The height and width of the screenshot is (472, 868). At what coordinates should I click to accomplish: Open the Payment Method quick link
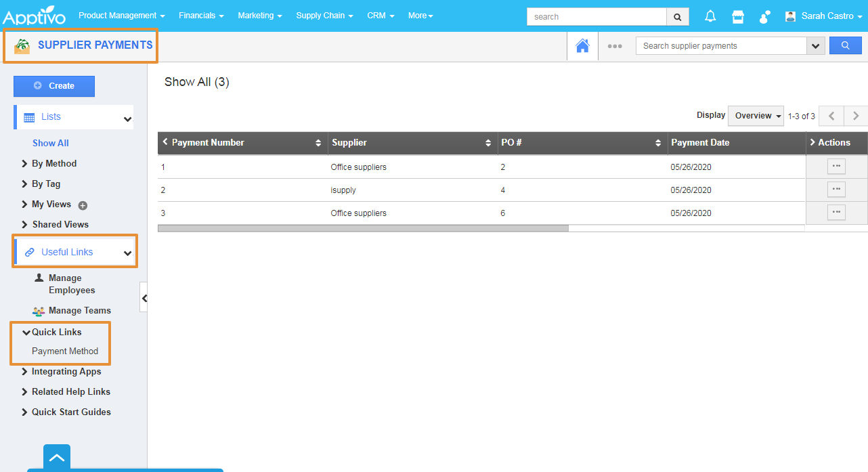pyautogui.click(x=65, y=351)
